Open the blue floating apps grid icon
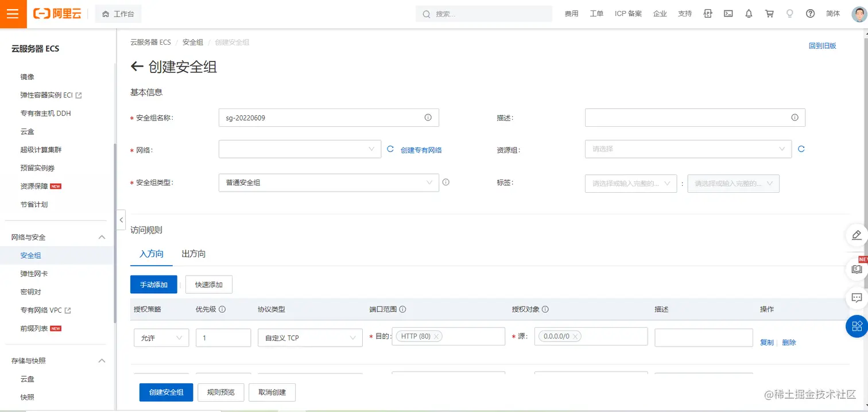Screen dimensions: 868x412 [x=857, y=327]
